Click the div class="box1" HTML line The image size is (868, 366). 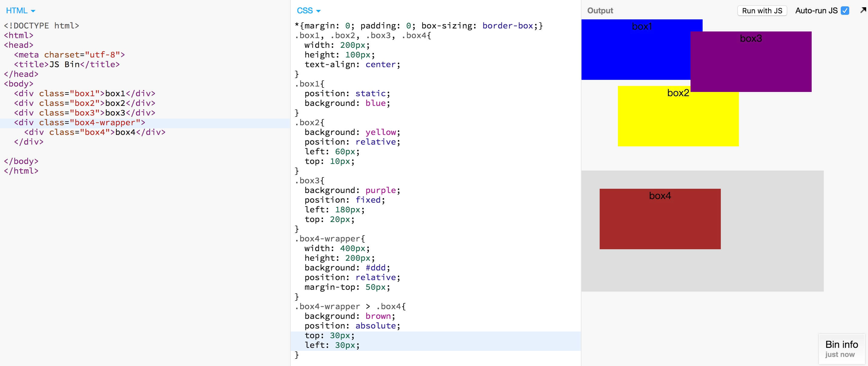tap(84, 93)
